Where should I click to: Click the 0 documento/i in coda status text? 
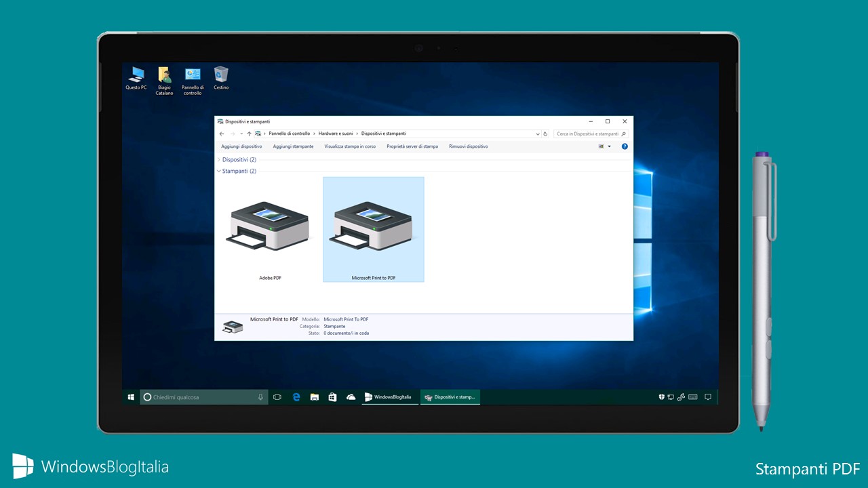[x=346, y=333]
